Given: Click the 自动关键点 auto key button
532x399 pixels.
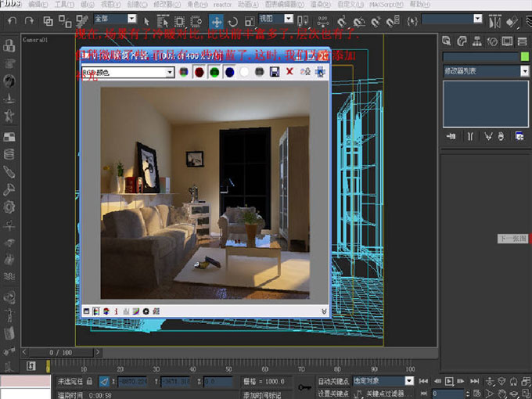Looking at the screenshot, I should [333, 381].
